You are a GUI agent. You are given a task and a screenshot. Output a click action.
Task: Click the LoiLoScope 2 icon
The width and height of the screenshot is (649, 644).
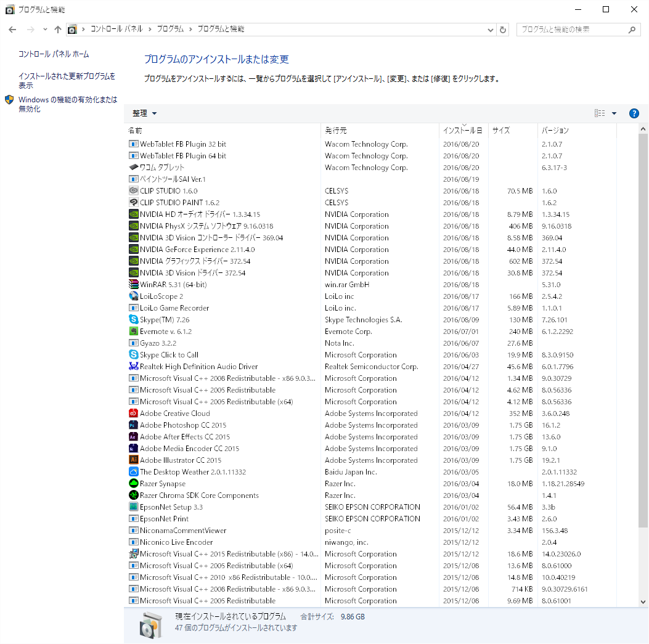pyautogui.click(x=133, y=296)
